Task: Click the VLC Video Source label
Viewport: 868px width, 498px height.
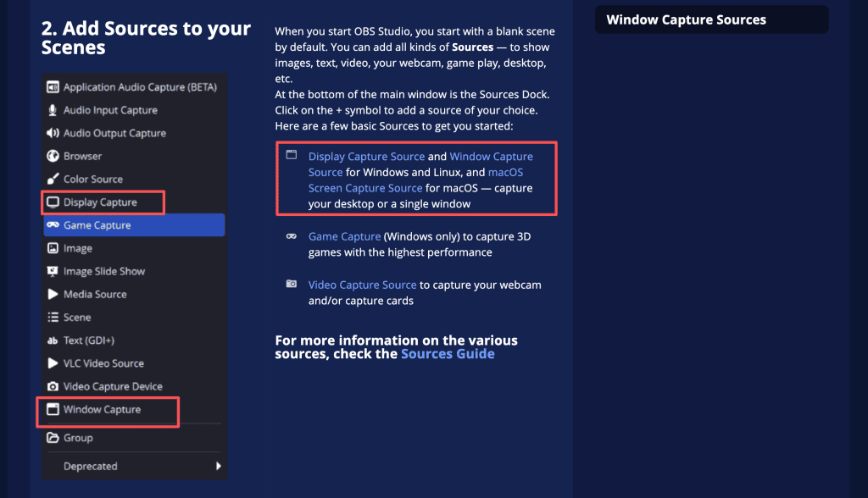Action: pyautogui.click(x=103, y=363)
